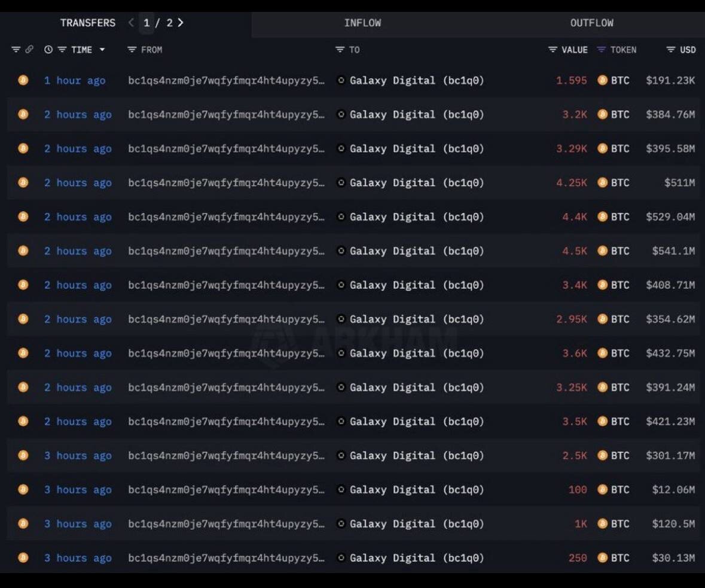Click the 3.6K value cell

pyautogui.click(x=575, y=353)
